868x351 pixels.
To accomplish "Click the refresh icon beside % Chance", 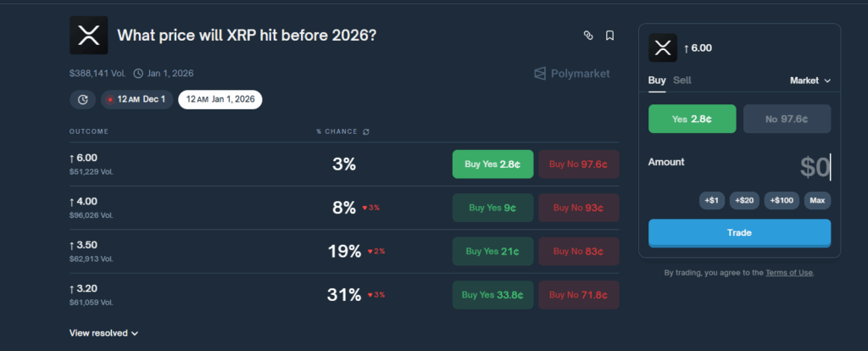I will pos(365,131).
